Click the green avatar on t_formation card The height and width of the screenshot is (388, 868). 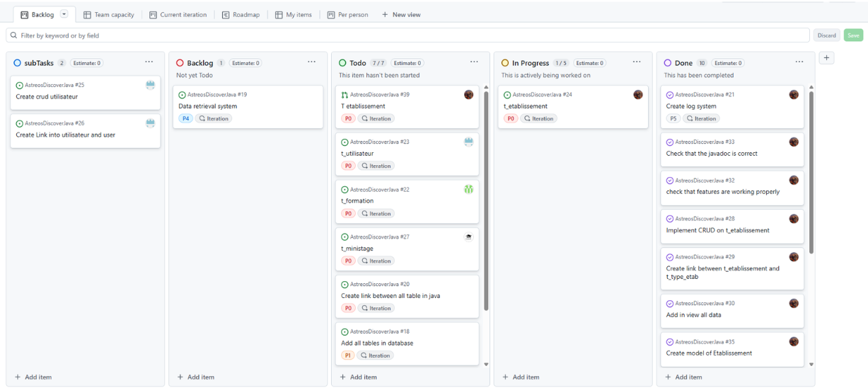[x=468, y=189]
